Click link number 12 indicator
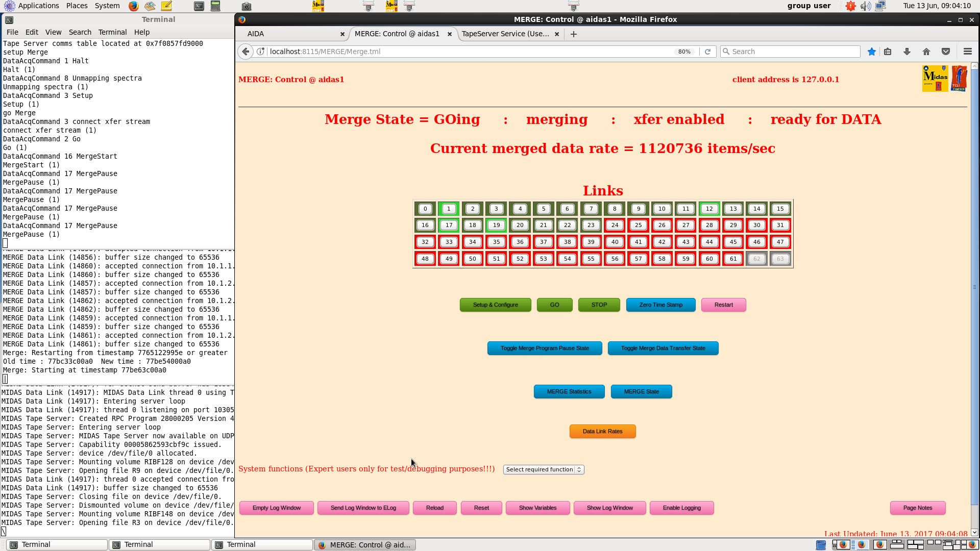980x551 pixels. [709, 209]
